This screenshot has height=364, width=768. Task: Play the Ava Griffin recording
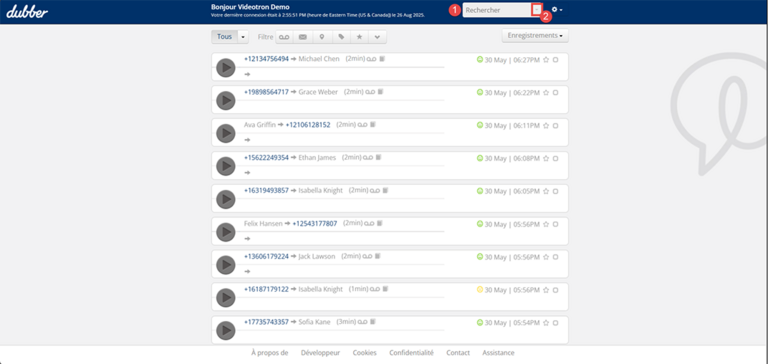[x=225, y=133]
